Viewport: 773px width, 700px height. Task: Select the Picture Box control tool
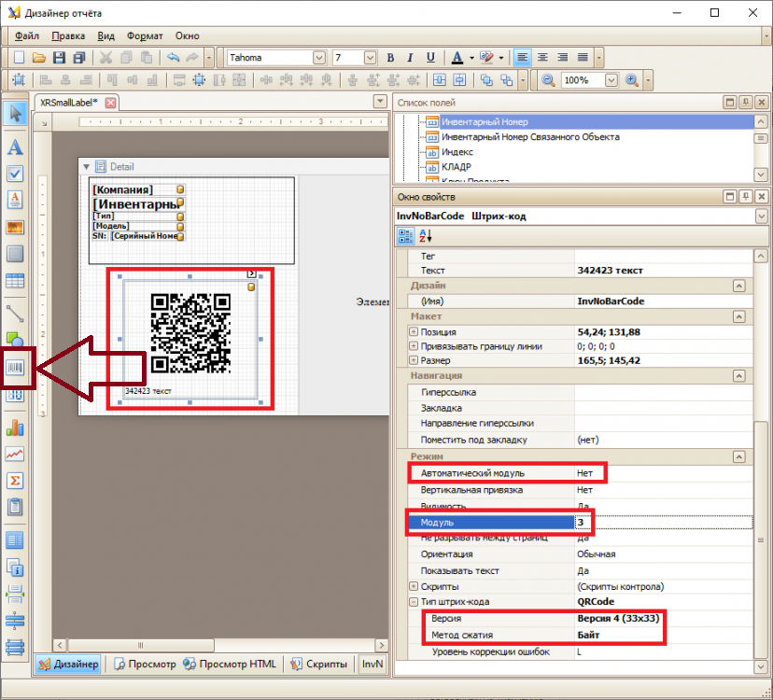click(15, 227)
